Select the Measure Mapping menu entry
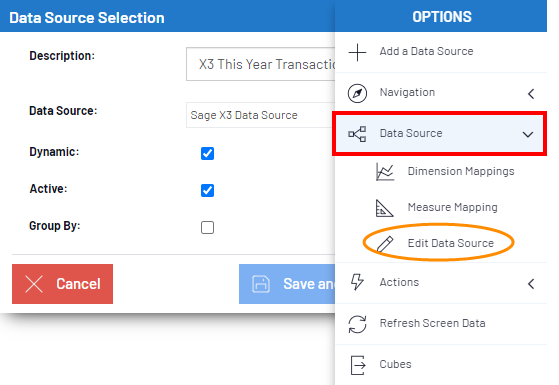Image resolution: width=559 pixels, height=385 pixels. pos(452,207)
